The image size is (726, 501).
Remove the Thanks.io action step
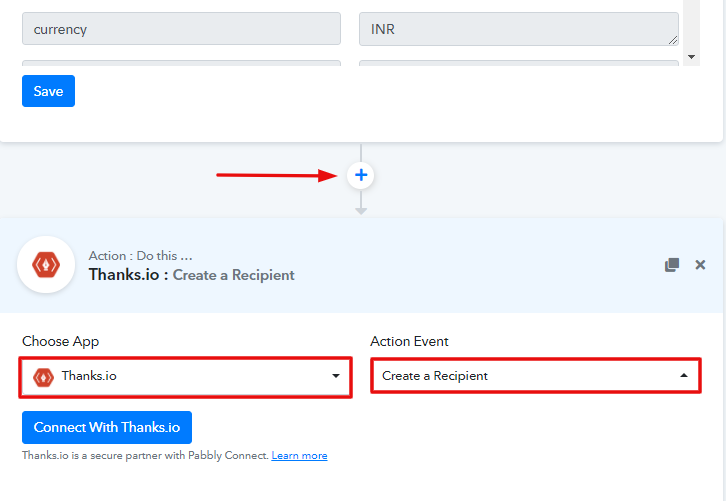pos(700,265)
